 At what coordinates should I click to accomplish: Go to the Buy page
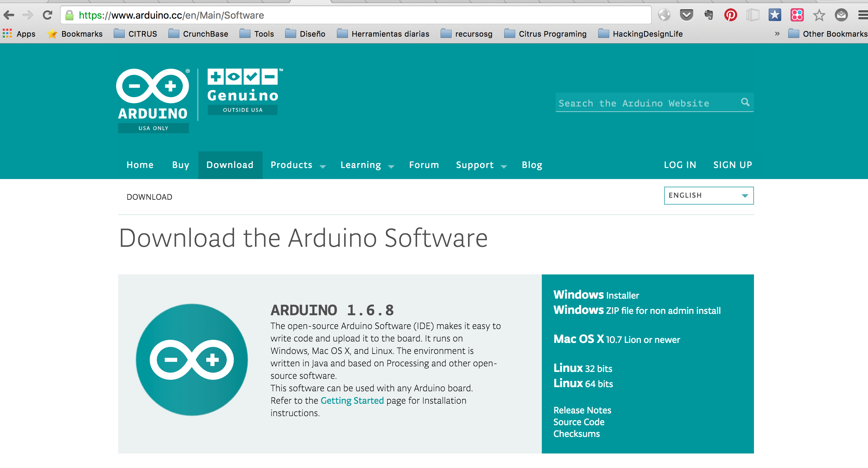click(181, 165)
